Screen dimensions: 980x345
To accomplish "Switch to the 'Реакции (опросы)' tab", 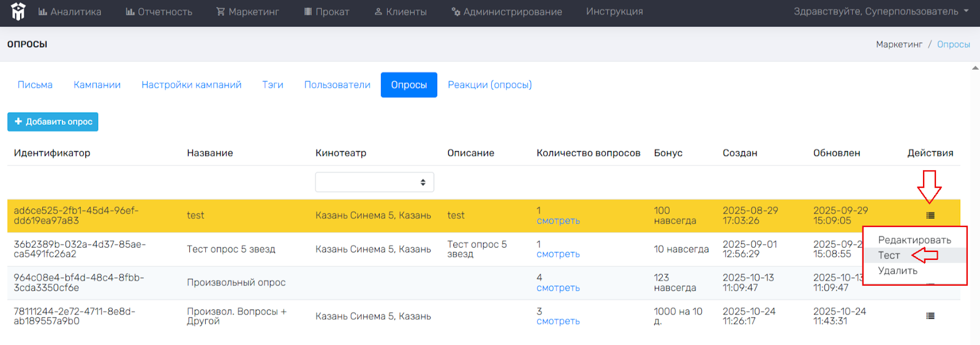I will pyautogui.click(x=489, y=85).
